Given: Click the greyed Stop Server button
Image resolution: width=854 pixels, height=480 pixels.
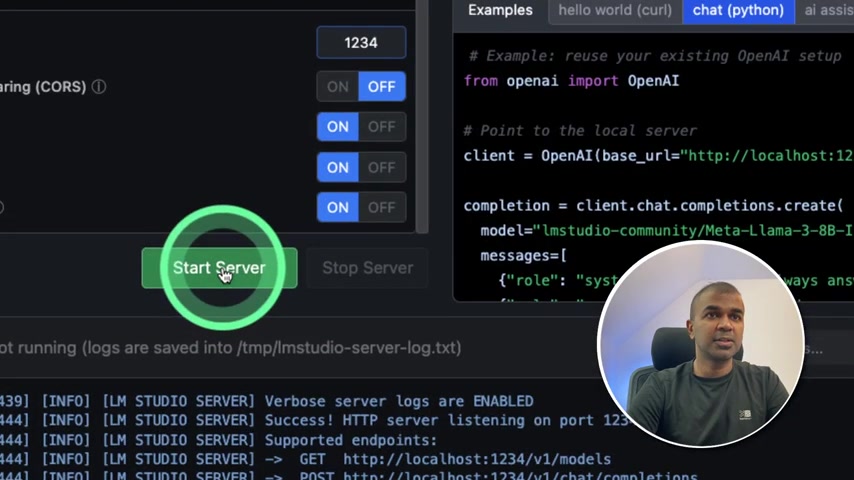Looking at the screenshot, I should coord(367,268).
